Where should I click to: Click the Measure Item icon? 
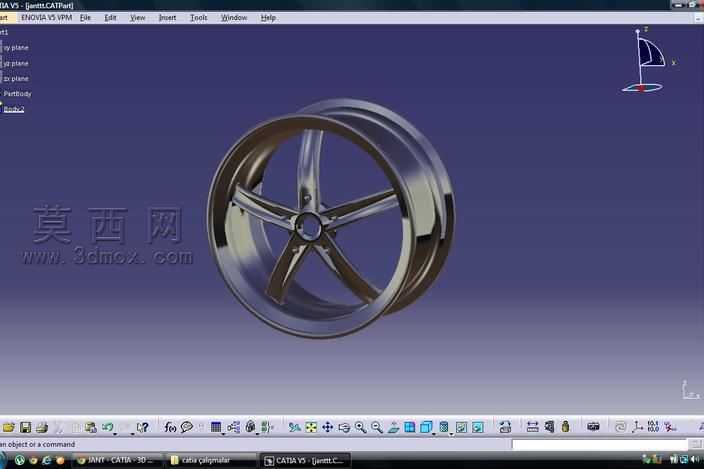[x=549, y=426]
